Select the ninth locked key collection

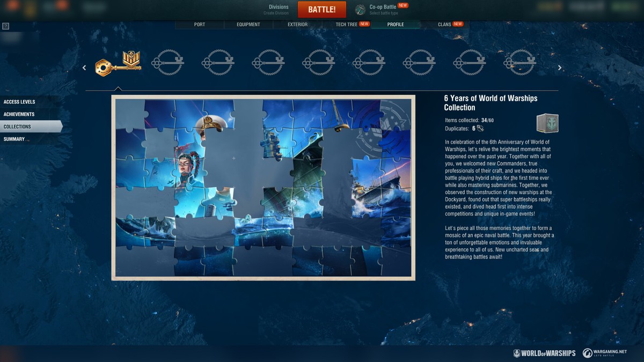520,62
